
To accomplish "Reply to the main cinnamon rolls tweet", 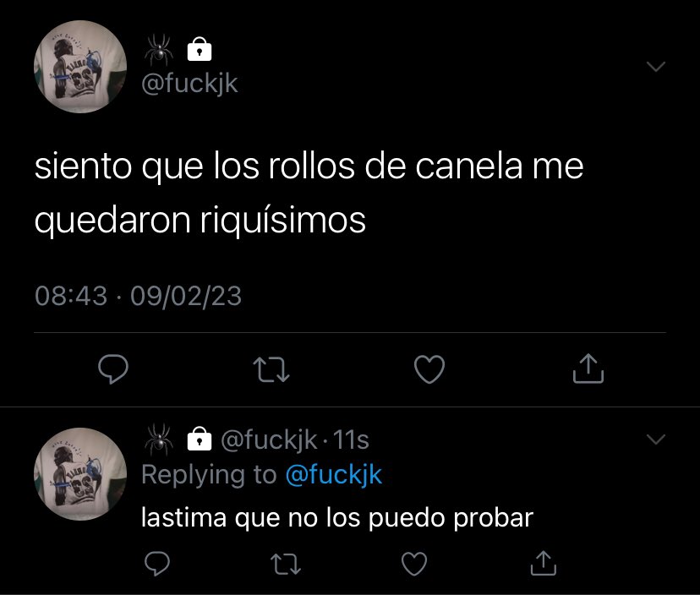I will [x=113, y=369].
